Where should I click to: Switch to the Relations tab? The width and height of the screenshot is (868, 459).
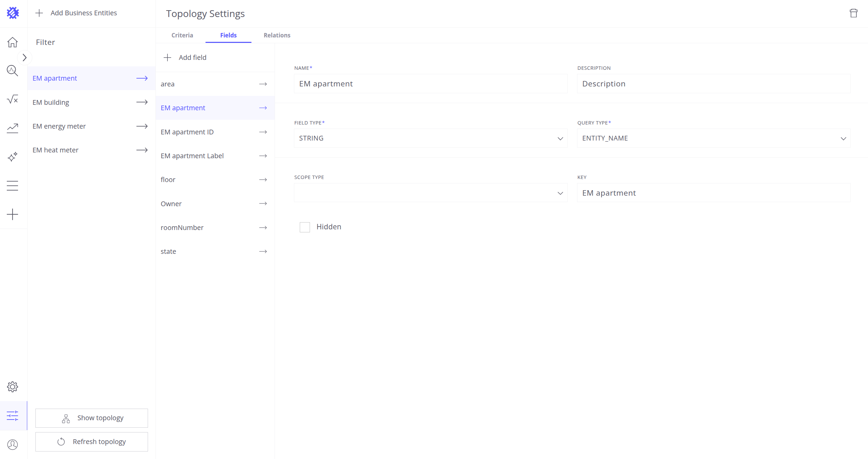pos(277,35)
